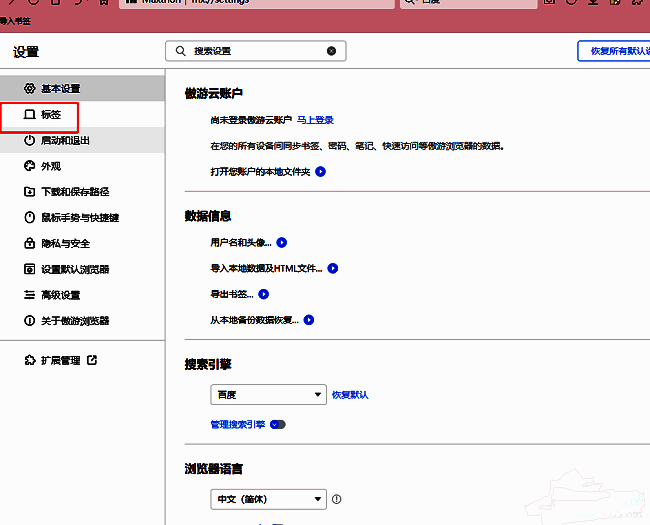Click the 鼠标手势与快捷键 mouse icon
The width and height of the screenshot is (650, 525).
pyautogui.click(x=29, y=218)
